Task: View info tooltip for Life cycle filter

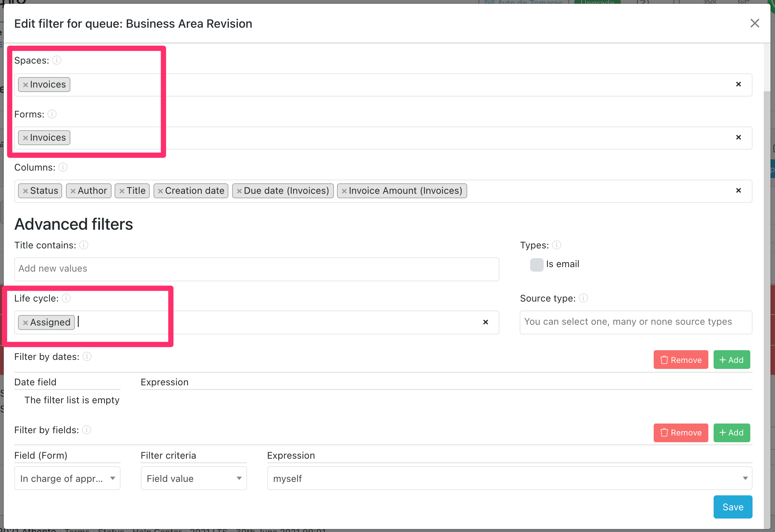Action: [x=67, y=298]
